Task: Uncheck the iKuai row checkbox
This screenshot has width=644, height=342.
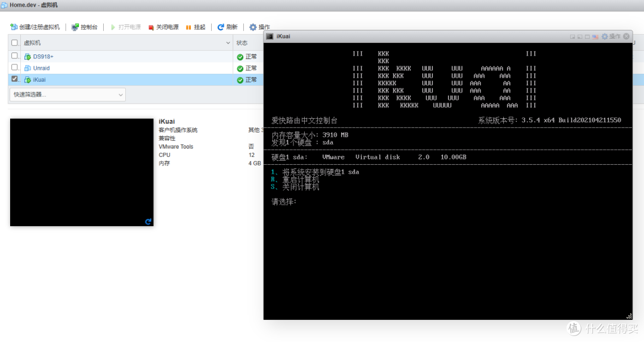Action: (15, 79)
